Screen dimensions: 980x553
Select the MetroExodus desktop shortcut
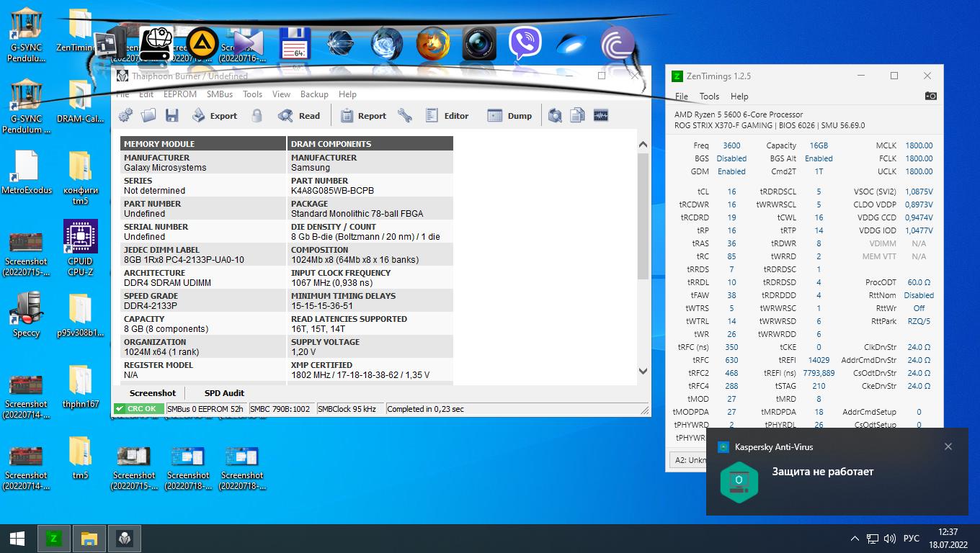[x=27, y=172]
